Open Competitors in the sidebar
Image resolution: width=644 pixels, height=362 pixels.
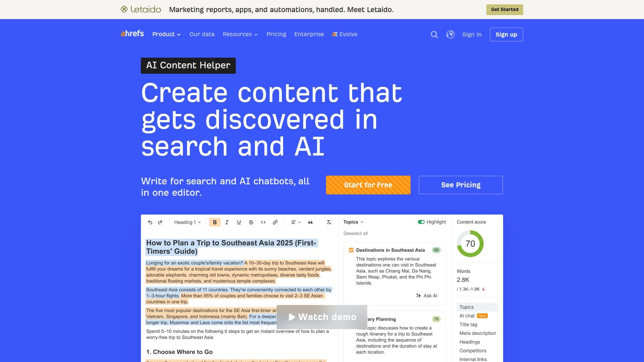tap(473, 351)
